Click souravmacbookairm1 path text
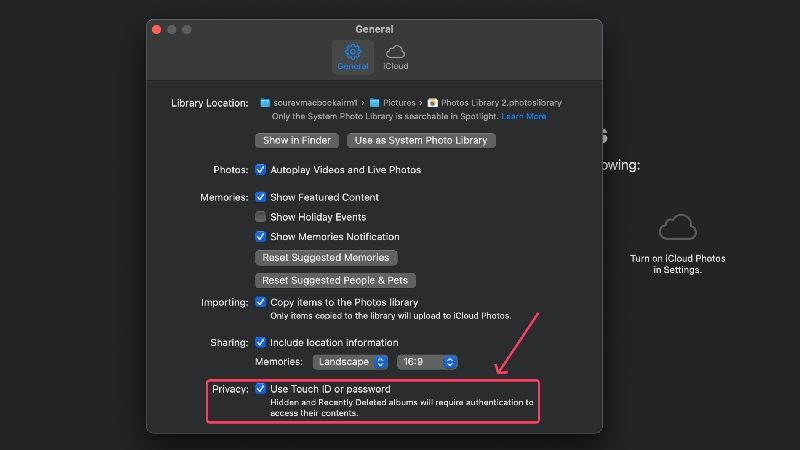This screenshot has height=450, width=800. (x=315, y=103)
